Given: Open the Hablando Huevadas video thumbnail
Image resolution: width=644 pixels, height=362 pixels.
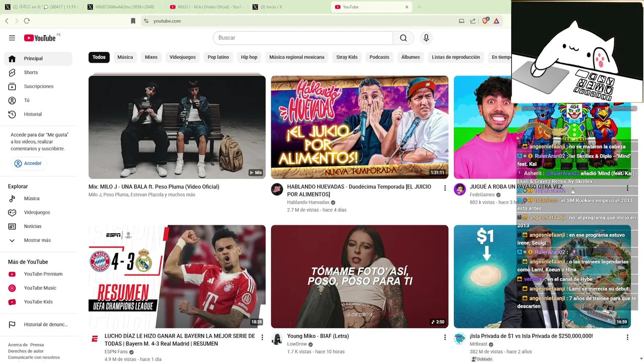Looking at the screenshot, I should point(360,127).
